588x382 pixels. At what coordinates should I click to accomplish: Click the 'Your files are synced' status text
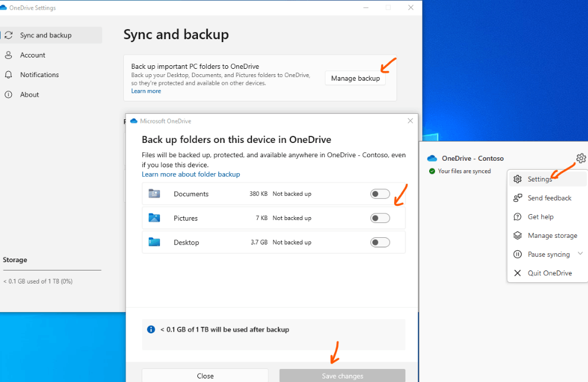click(x=464, y=171)
